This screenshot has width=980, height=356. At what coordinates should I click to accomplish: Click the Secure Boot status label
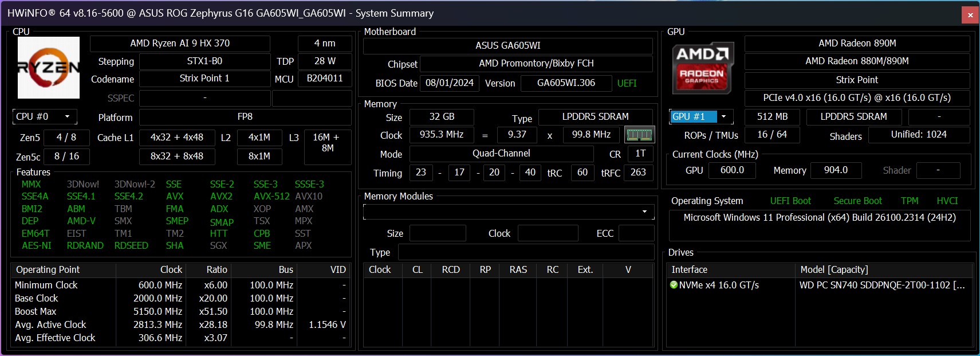point(858,201)
